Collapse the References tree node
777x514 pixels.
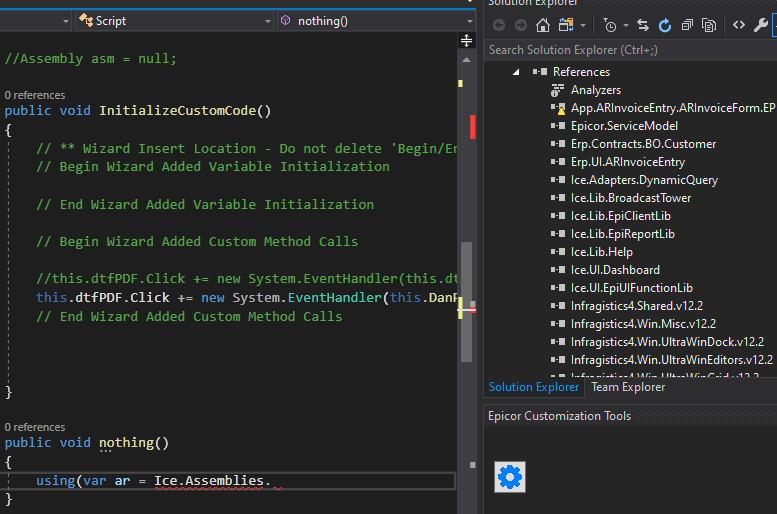pyautogui.click(x=516, y=72)
